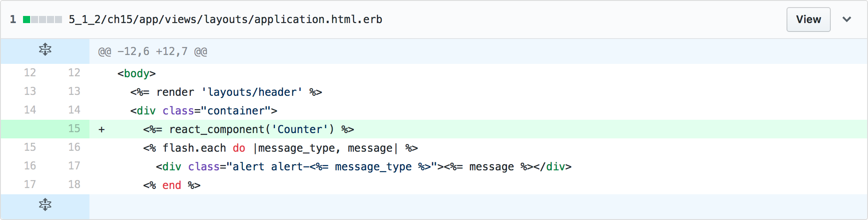Expand hidden lines below line 18

pos(45,205)
